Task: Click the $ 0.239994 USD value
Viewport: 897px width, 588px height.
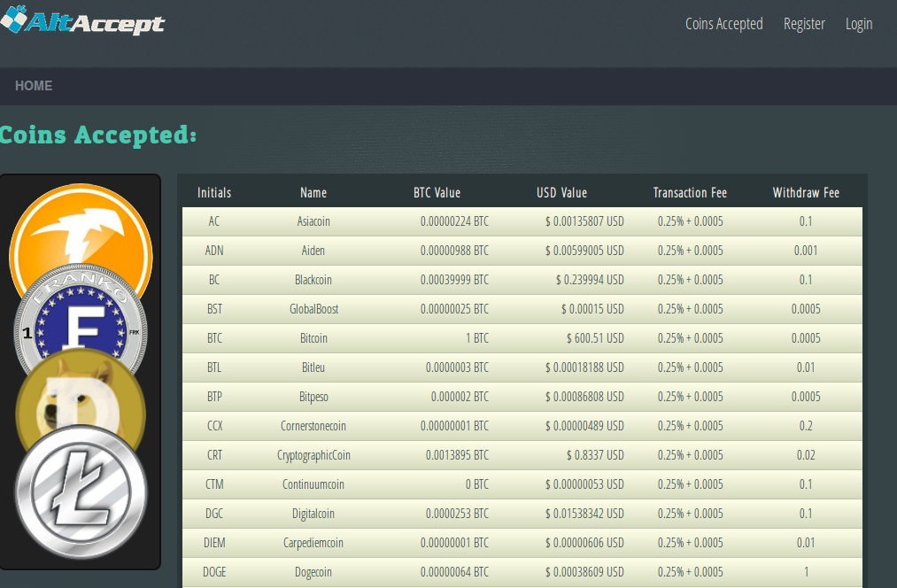Action: tap(590, 280)
